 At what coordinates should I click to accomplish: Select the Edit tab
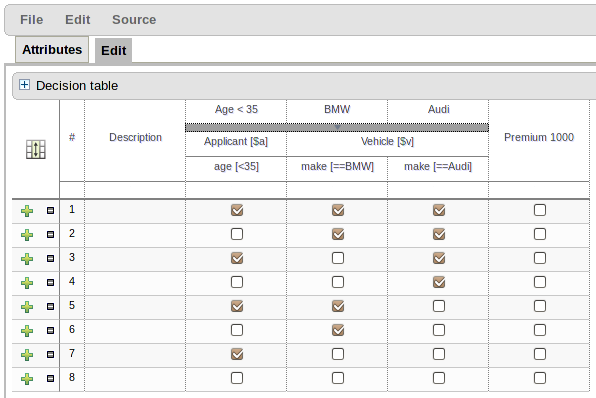tap(113, 51)
